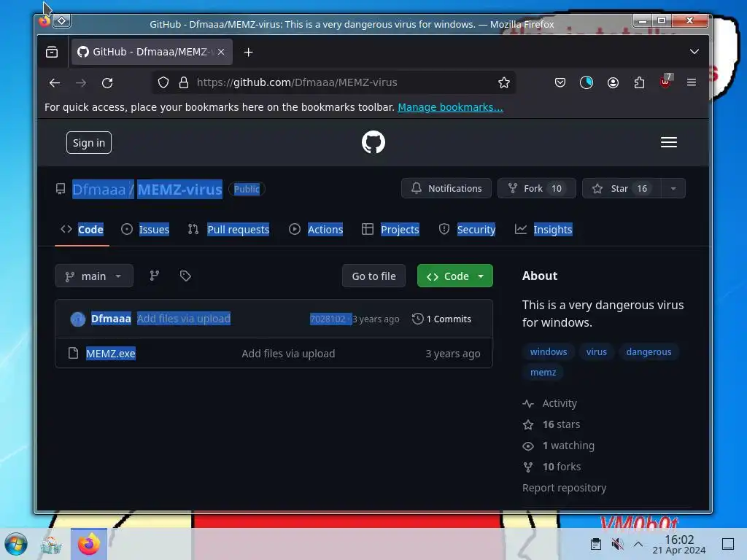Open the Star lists dropdown arrow

(x=673, y=189)
